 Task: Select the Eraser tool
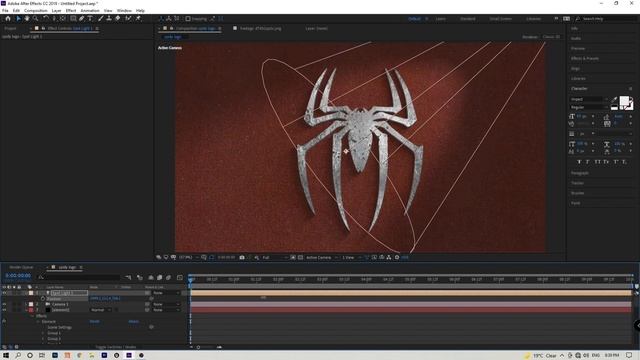coord(118,18)
